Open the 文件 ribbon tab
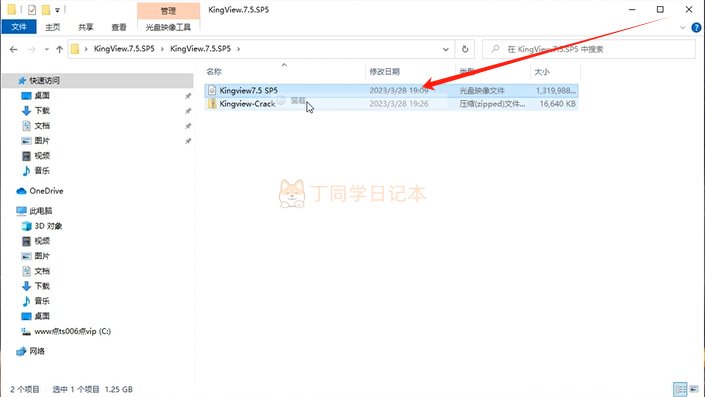Image resolution: width=705 pixels, height=397 pixels. pos(19,27)
